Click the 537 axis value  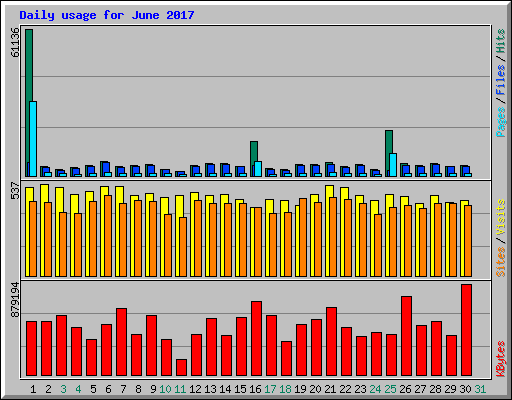[15, 190]
